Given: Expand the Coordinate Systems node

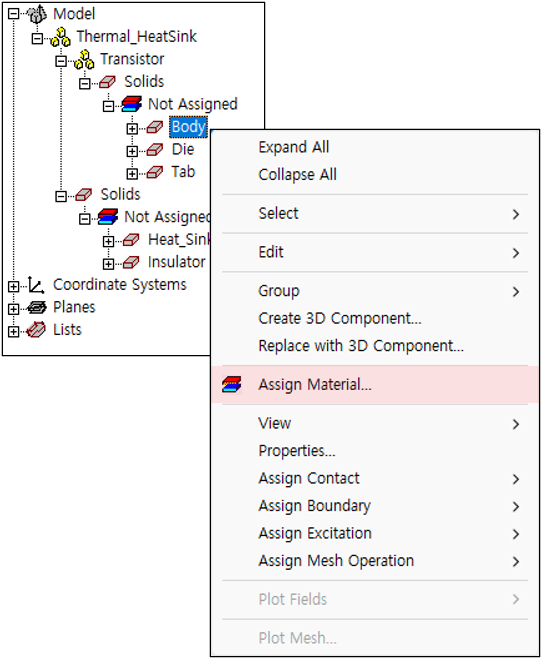Looking at the screenshot, I should pyautogui.click(x=13, y=287).
